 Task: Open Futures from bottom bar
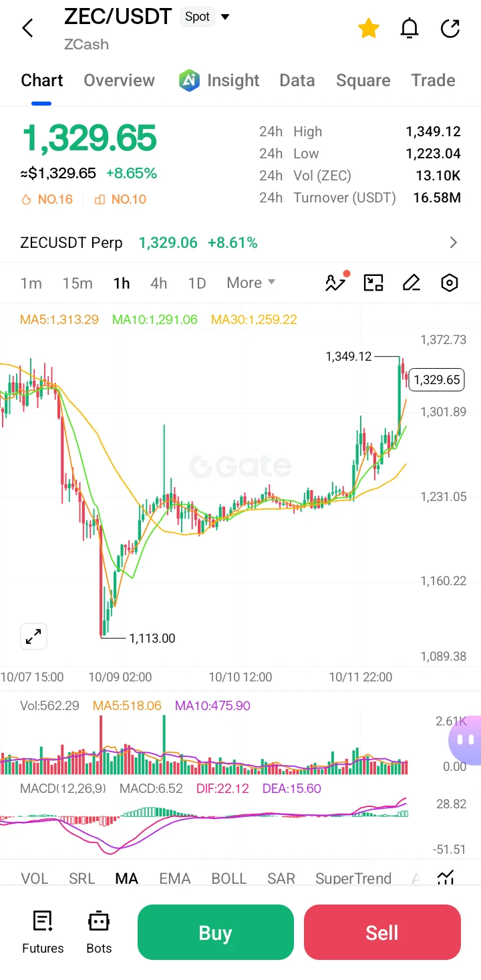tap(43, 933)
